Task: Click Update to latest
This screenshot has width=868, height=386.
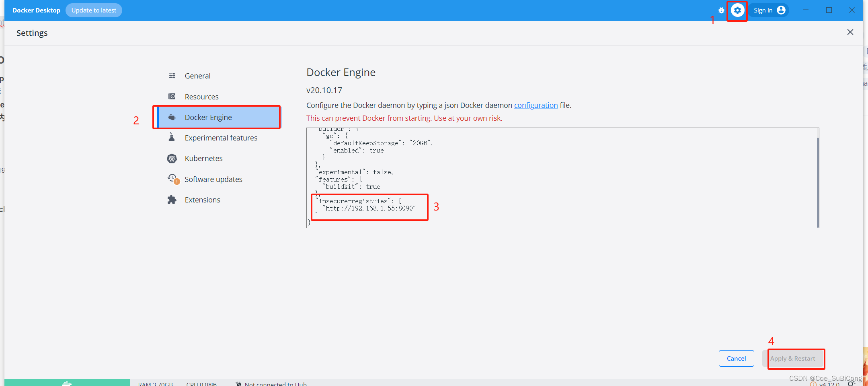Action: [94, 10]
